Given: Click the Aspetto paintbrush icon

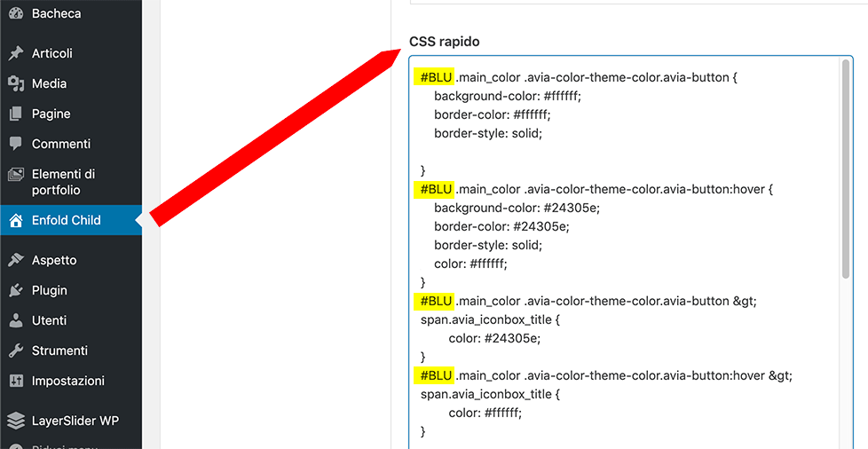Looking at the screenshot, I should click(x=16, y=260).
